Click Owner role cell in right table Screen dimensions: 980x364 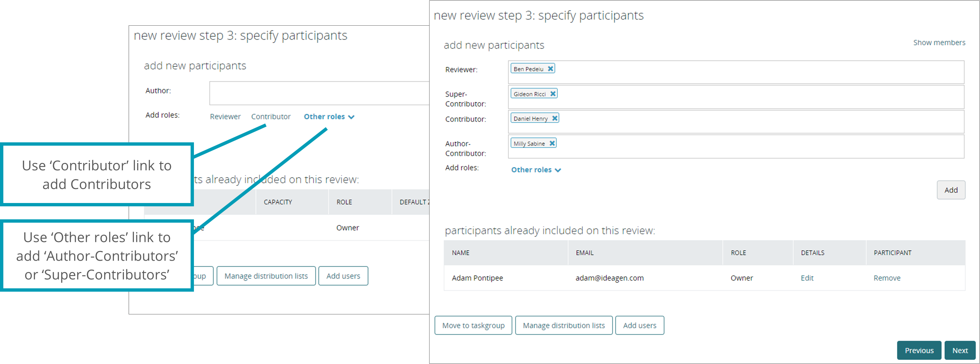coord(741,278)
